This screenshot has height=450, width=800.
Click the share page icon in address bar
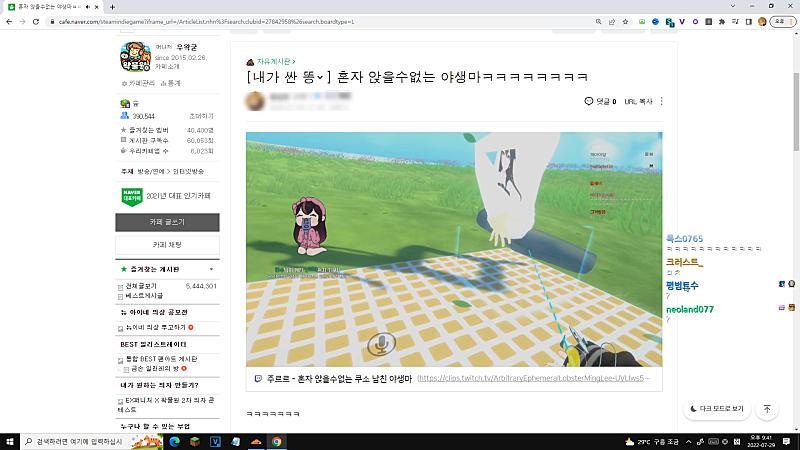(612, 22)
